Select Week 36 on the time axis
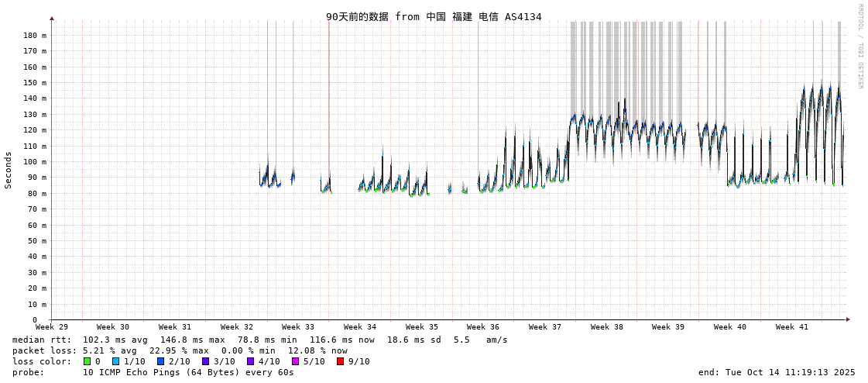The width and height of the screenshot is (868, 383). pos(483,327)
